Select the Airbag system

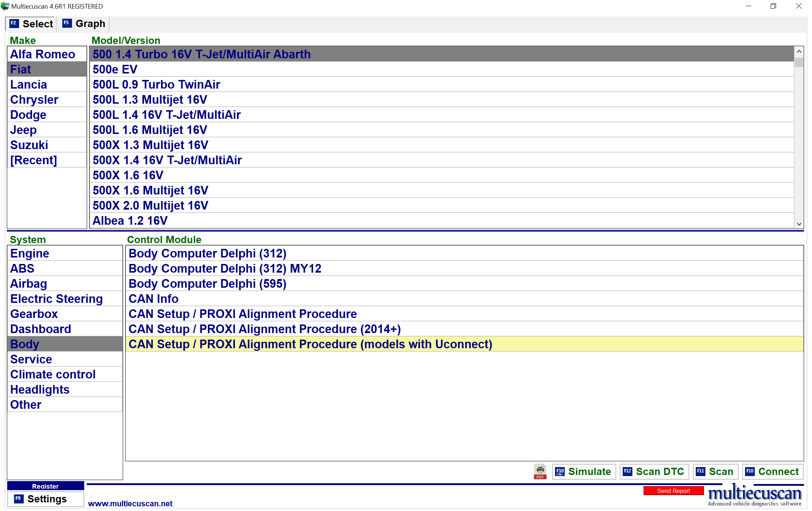[65, 283]
